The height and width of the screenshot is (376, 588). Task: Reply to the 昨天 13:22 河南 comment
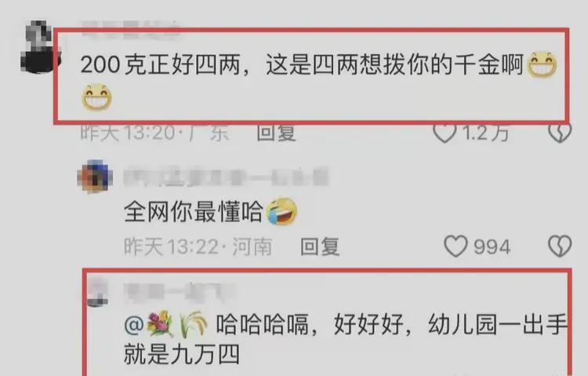pyautogui.click(x=320, y=246)
